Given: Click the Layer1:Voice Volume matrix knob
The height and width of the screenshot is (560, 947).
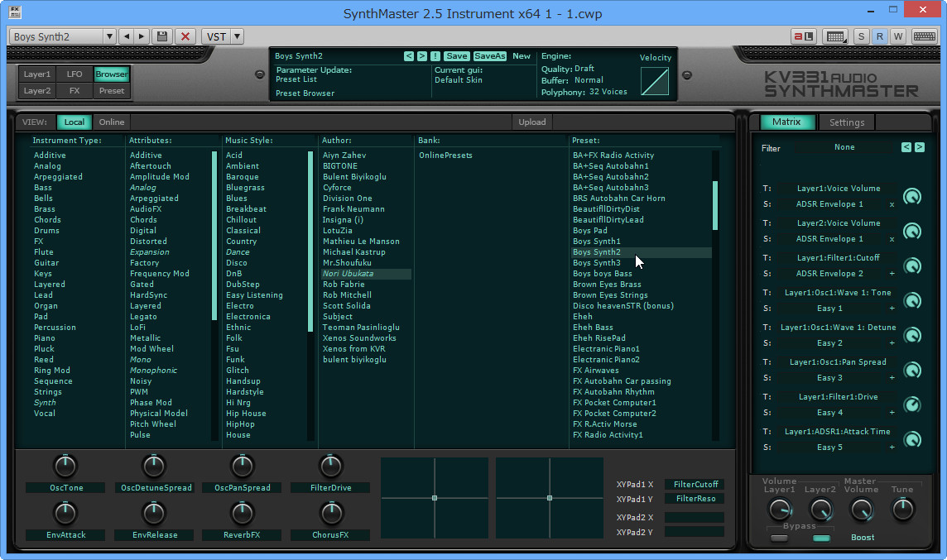Looking at the screenshot, I should point(912,197).
